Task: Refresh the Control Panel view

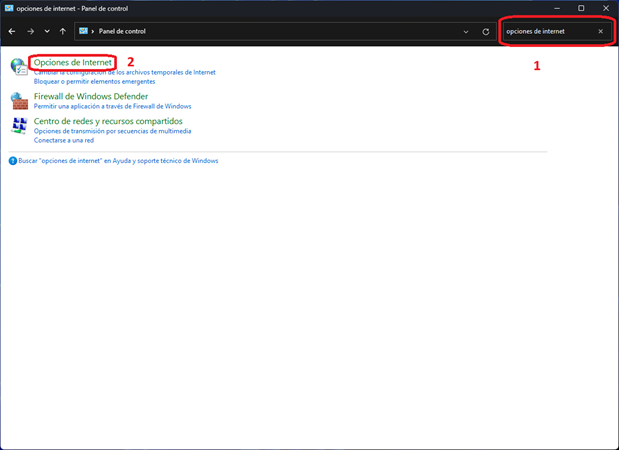Action: [x=486, y=32]
